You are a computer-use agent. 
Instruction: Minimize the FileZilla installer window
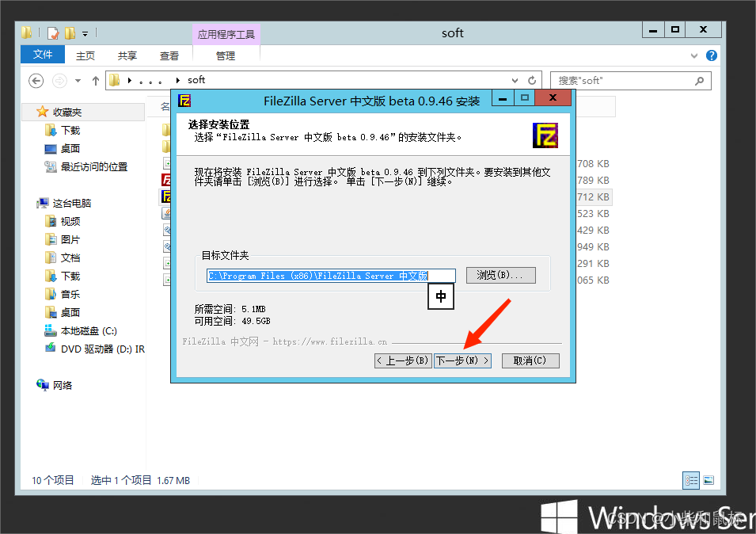(503, 98)
